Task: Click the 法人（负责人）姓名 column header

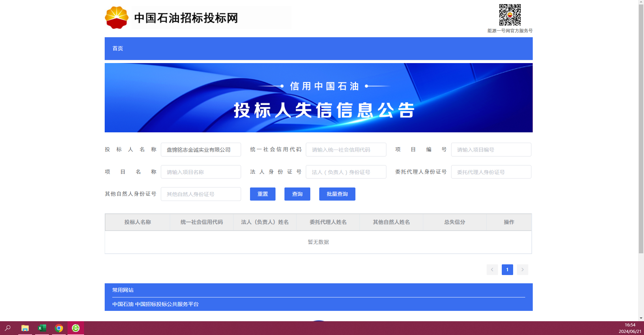Action: point(265,222)
